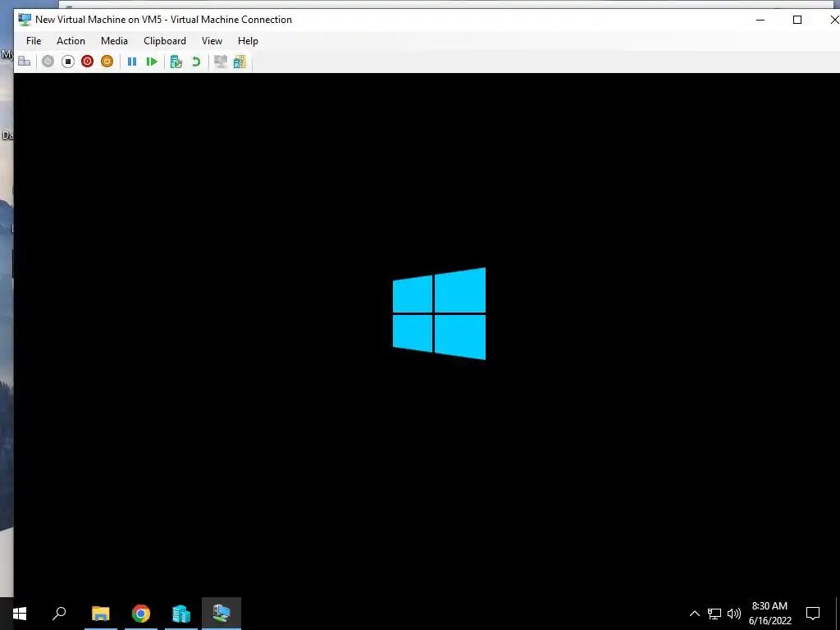This screenshot has height=630, width=840.
Task: Open the Clipboard menu
Action: pos(164,41)
